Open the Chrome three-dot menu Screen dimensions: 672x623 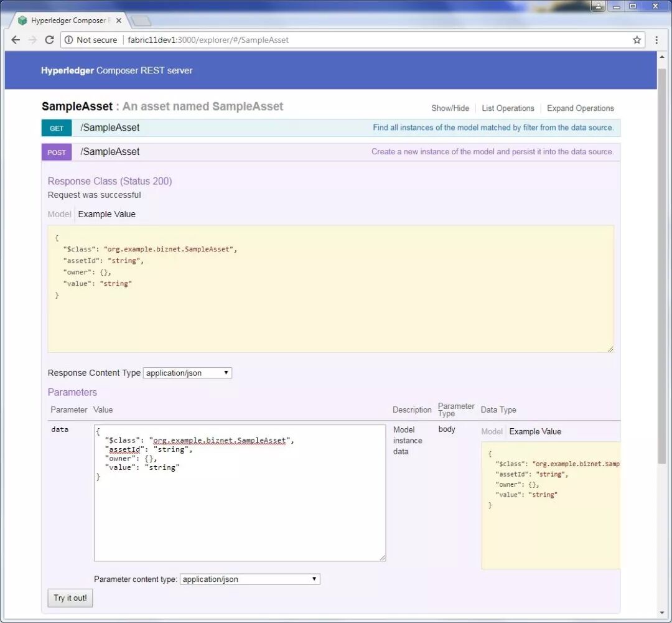pos(656,40)
